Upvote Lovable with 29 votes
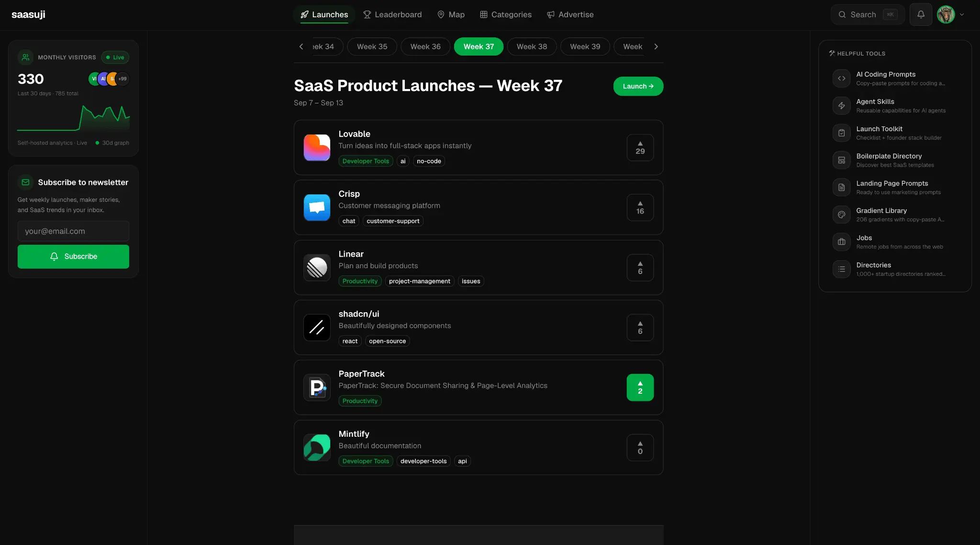The width and height of the screenshot is (980, 545). [x=640, y=148]
